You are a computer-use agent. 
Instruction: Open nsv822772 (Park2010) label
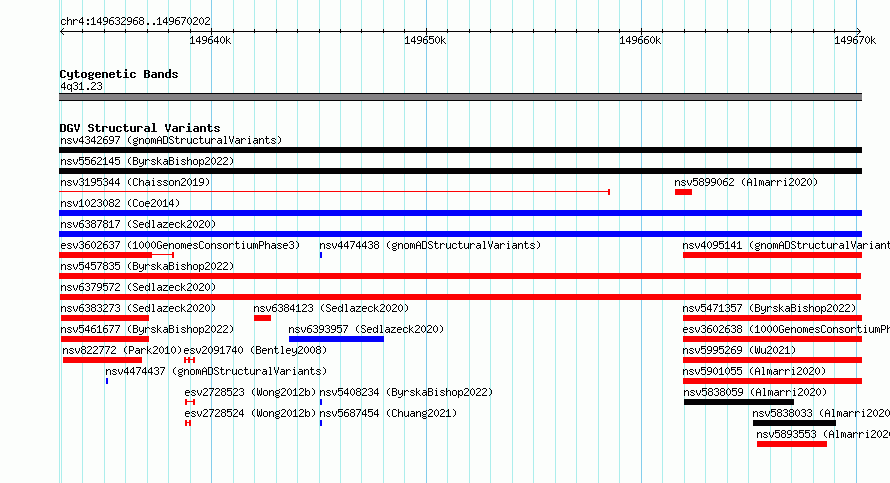pos(122,350)
